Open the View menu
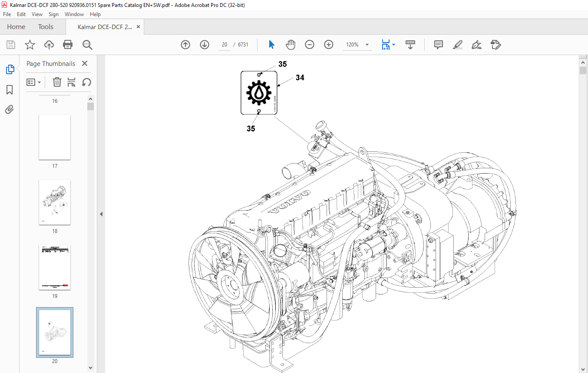 pyautogui.click(x=37, y=14)
